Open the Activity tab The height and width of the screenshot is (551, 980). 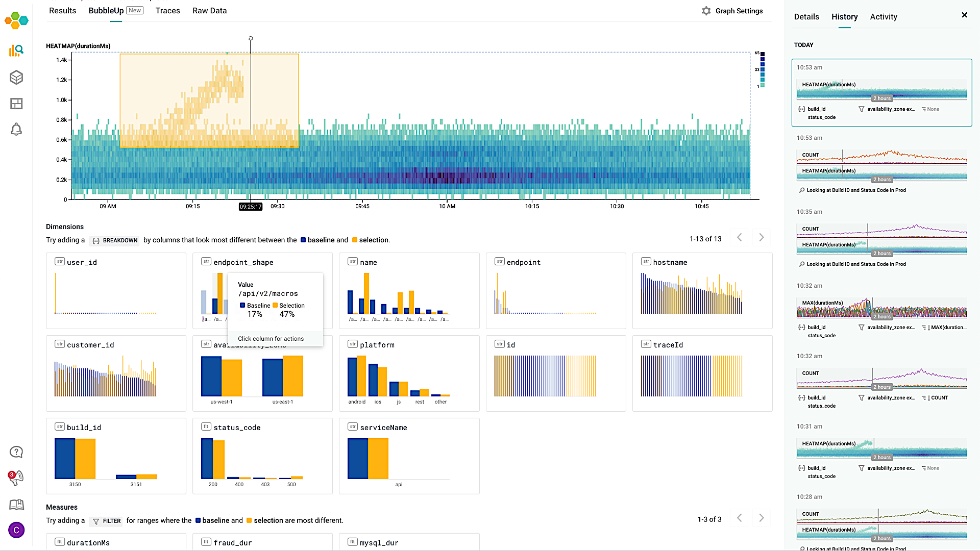(x=884, y=17)
